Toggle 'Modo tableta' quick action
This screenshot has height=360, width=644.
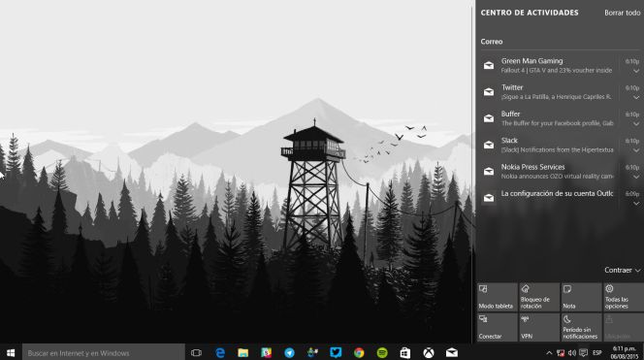coord(497,297)
